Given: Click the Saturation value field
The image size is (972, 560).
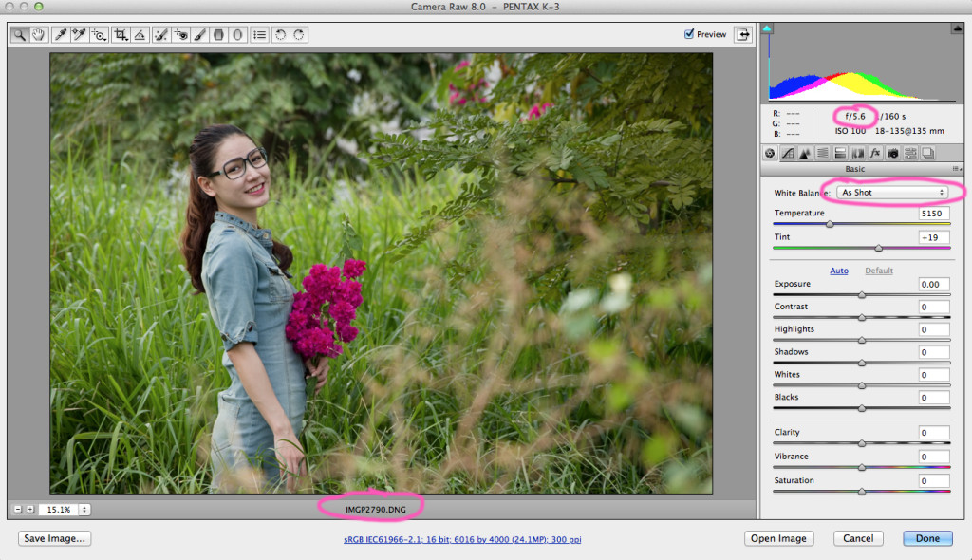Looking at the screenshot, I should pyautogui.click(x=934, y=480).
